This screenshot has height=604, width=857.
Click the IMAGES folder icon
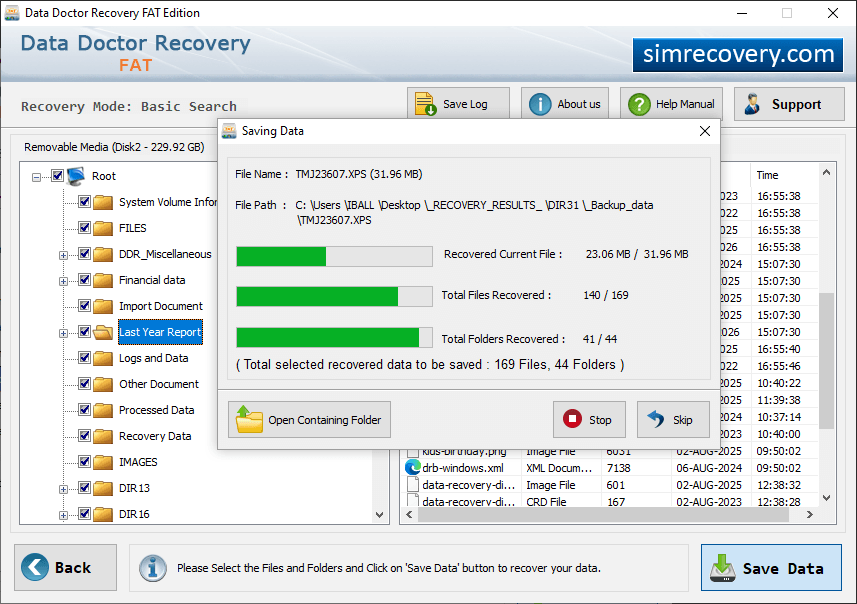(x=103, y=462)
